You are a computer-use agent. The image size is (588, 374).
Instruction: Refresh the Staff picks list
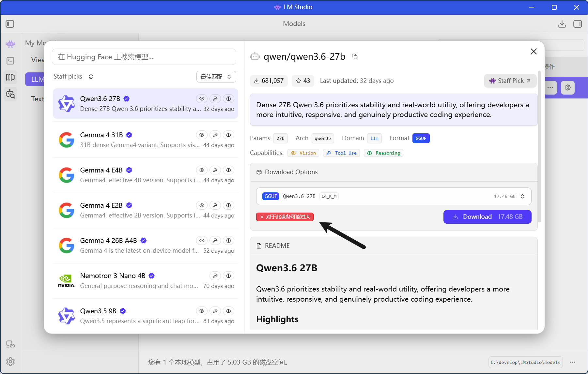[91, 77]
